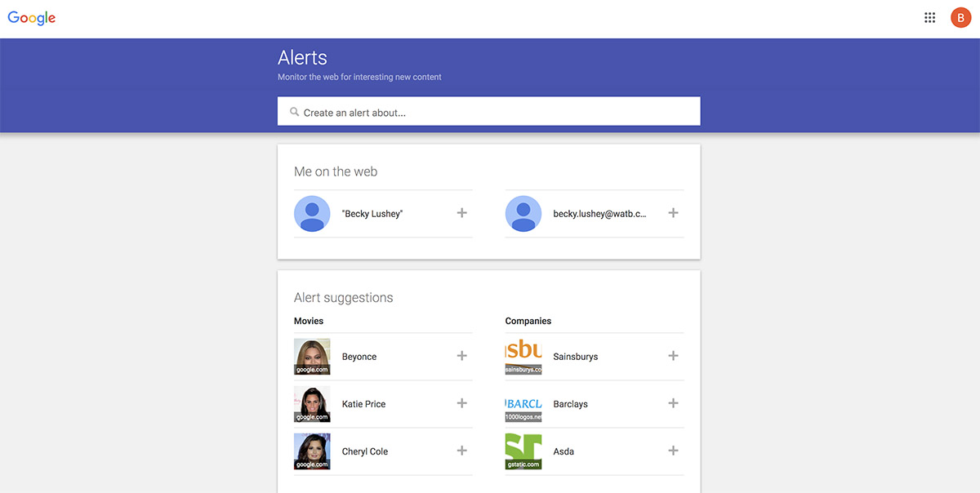Screen dimensions: 980x493
Task: Click the Google logo
Action: (x=31, y=16)
